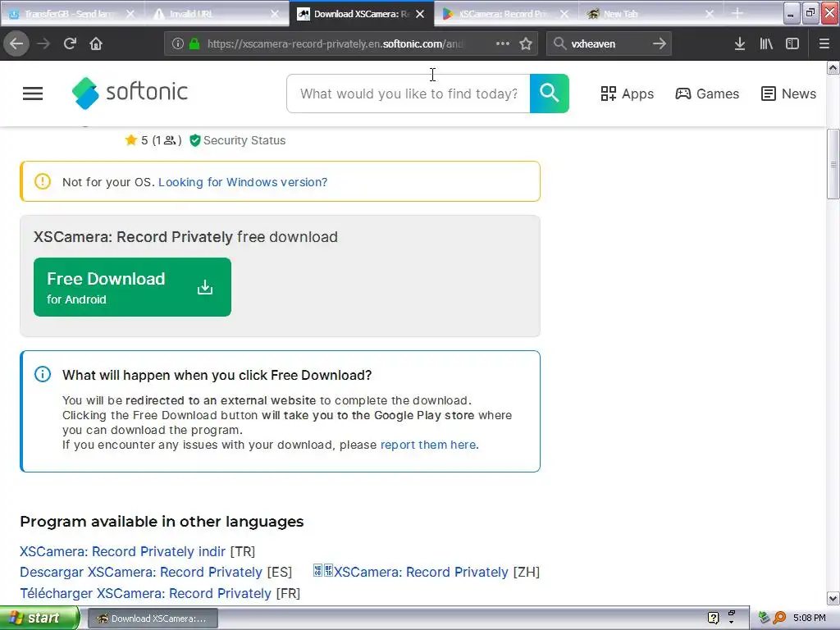Follow the report them here link
Viewport: 840px width, 630px height.
428,445
